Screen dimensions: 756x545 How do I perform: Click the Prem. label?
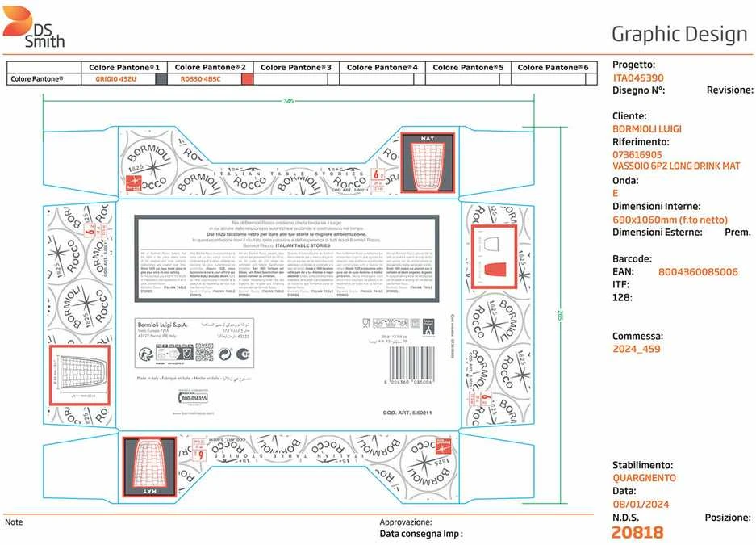click(x=737, y=233)
